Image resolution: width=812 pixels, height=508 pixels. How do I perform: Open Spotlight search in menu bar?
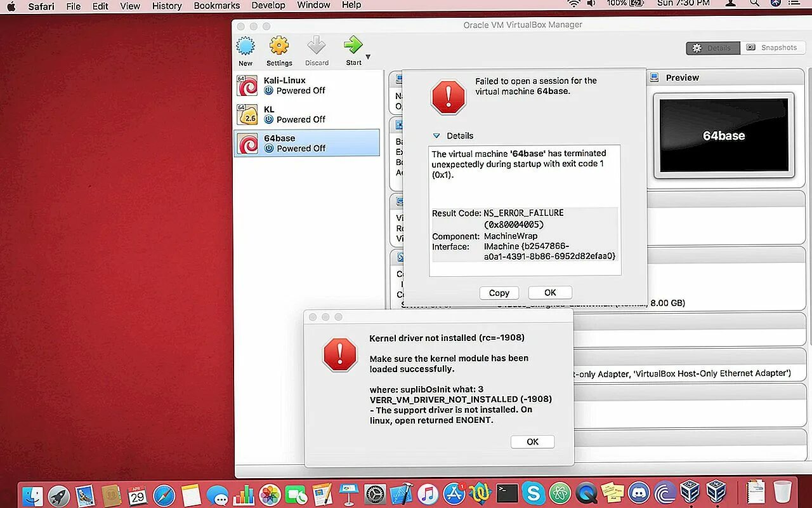(755, 4)
